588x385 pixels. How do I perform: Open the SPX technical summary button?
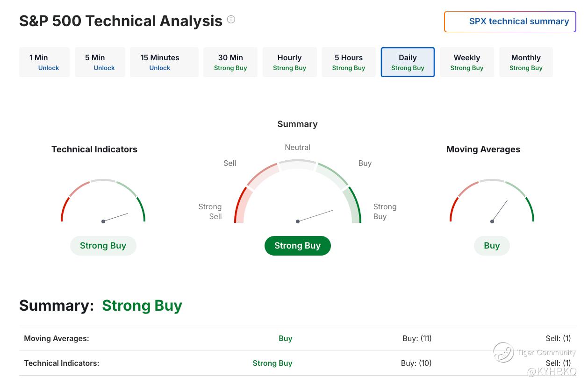(x=510, y=21)
